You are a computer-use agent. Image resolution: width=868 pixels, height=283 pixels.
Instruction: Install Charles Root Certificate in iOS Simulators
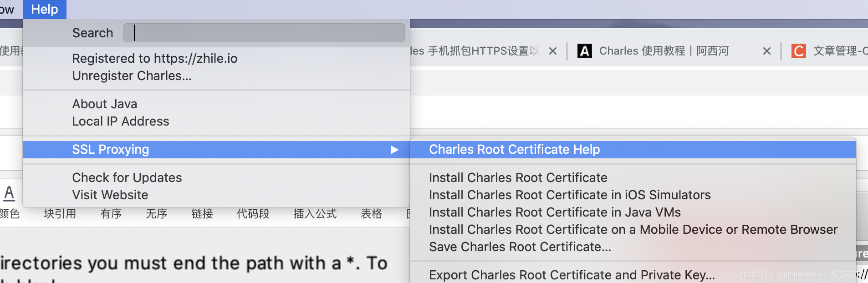tap(633, 195)
